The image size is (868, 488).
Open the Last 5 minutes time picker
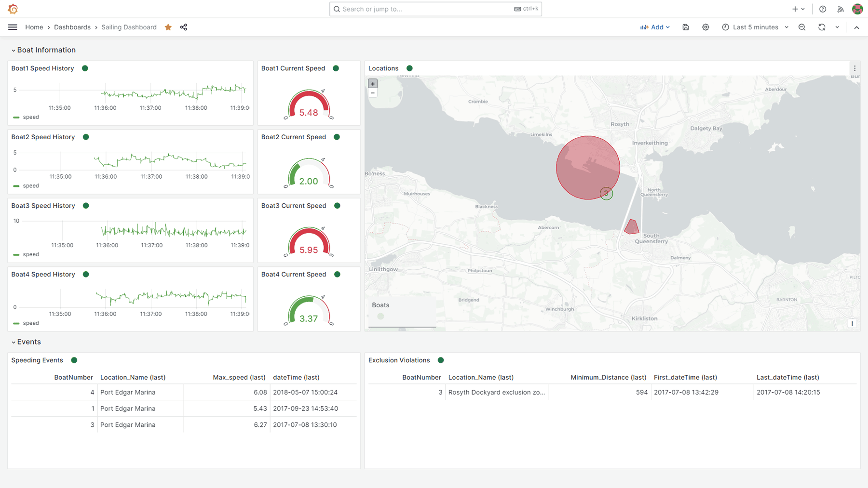pos(755,27)
